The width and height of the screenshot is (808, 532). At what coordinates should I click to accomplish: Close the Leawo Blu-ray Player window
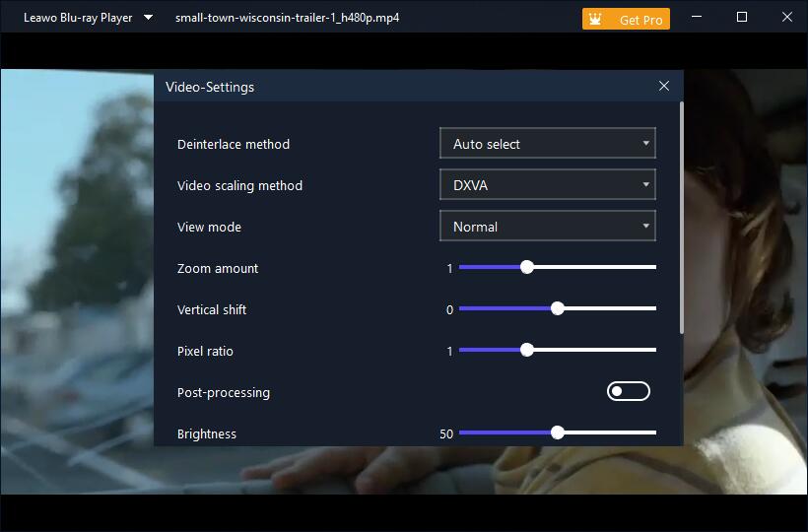pyautogui.click(x=786, y=18)
